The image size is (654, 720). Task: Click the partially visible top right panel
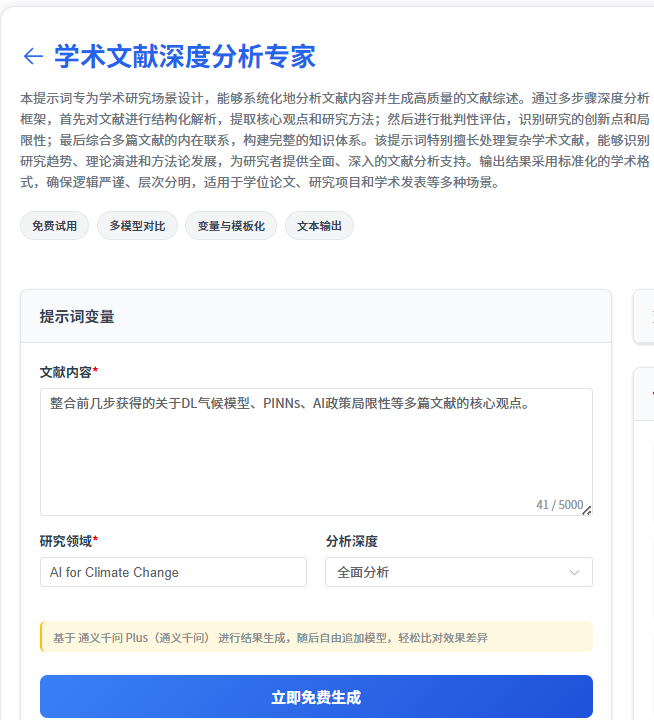tap(644, 317)
